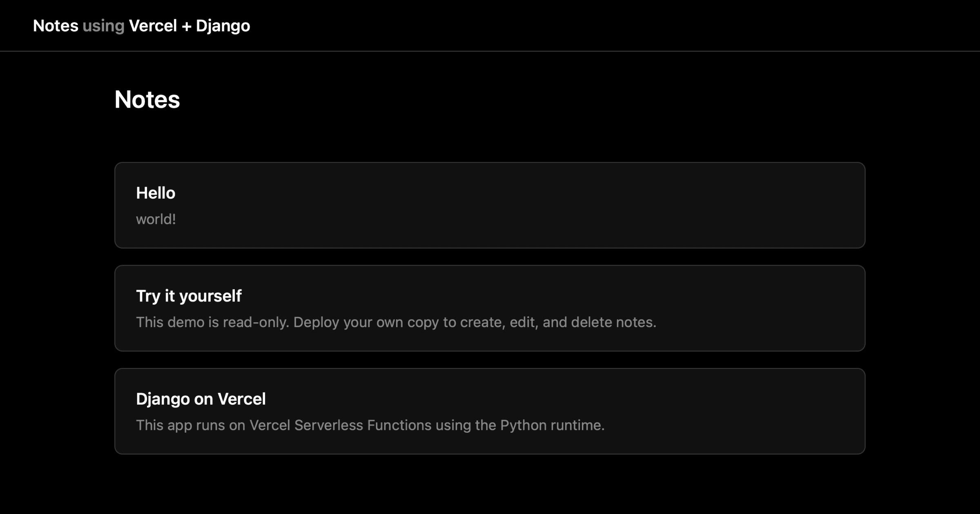The width and height of the screenshot is (980, 514).
Task: Select the Hello note title
Action: point(156,193)
